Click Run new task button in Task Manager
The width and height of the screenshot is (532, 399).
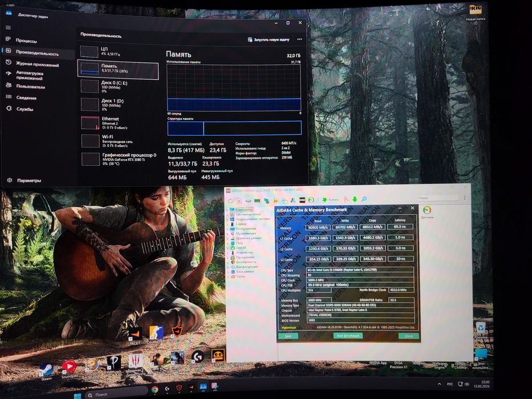click(269, 40)
